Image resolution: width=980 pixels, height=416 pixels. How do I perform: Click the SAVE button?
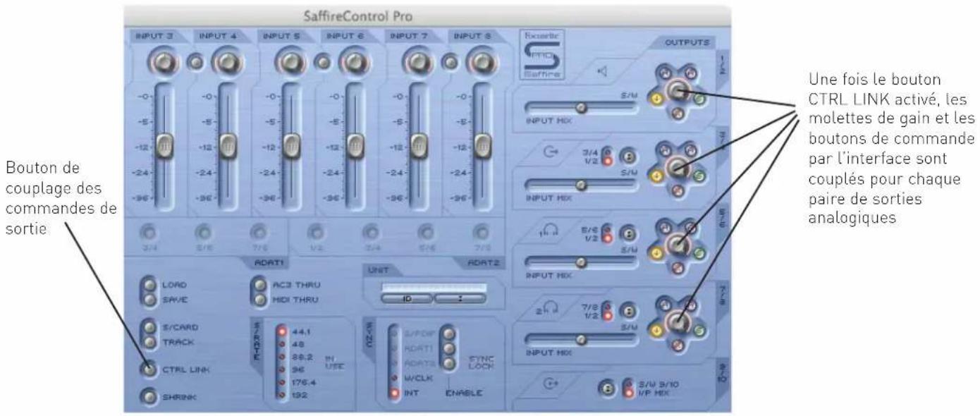tap(149, 299)
